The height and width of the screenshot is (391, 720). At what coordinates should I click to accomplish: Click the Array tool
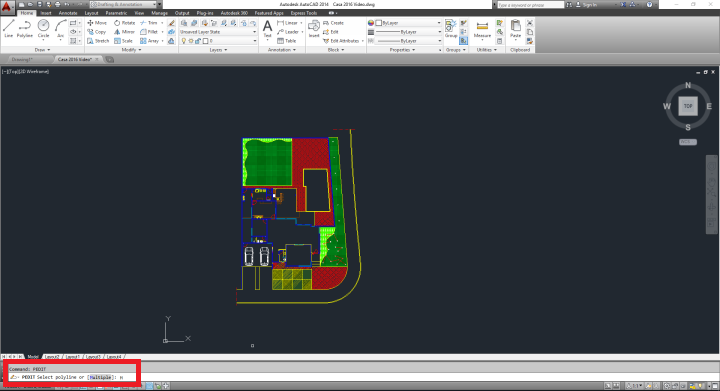149,41
